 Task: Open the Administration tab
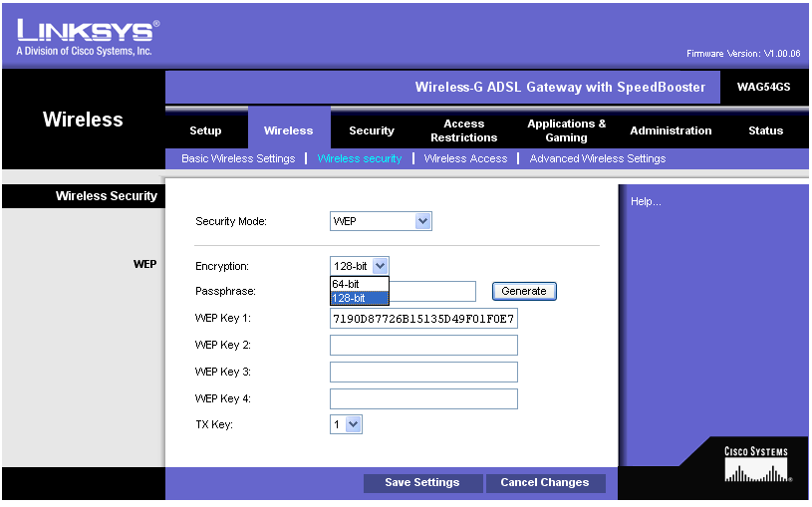pos(671,130)
